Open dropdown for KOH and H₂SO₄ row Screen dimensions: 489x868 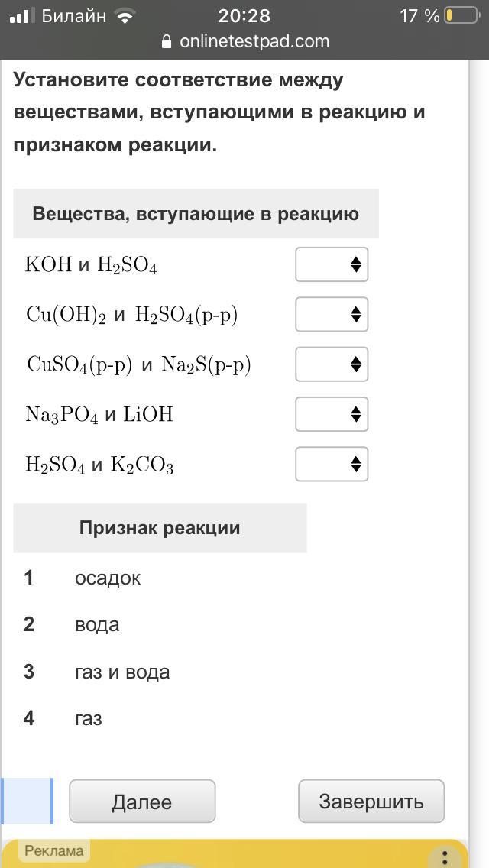click(332, 264)
